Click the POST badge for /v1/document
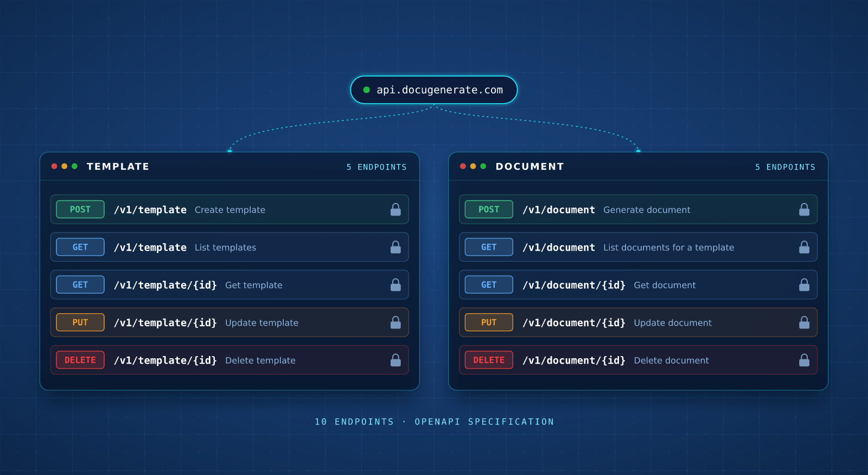The image size is (868, 475). pyautogui.click(x=489, y=210)
